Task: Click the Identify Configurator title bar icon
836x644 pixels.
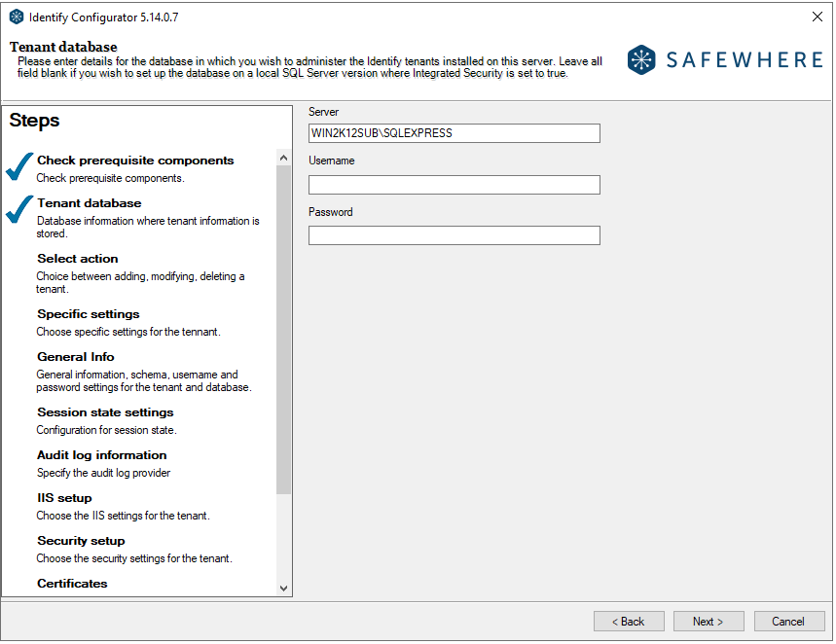Action: 17,18
